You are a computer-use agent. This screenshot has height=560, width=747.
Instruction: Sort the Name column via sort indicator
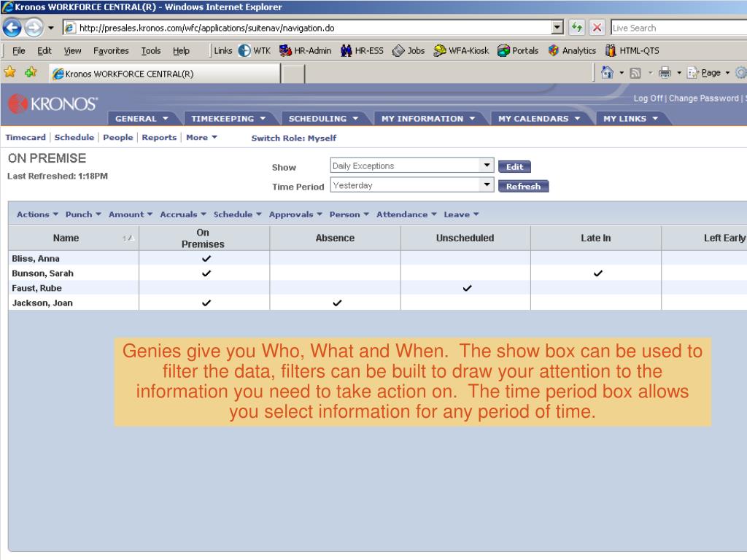click(x=128, y=238)
